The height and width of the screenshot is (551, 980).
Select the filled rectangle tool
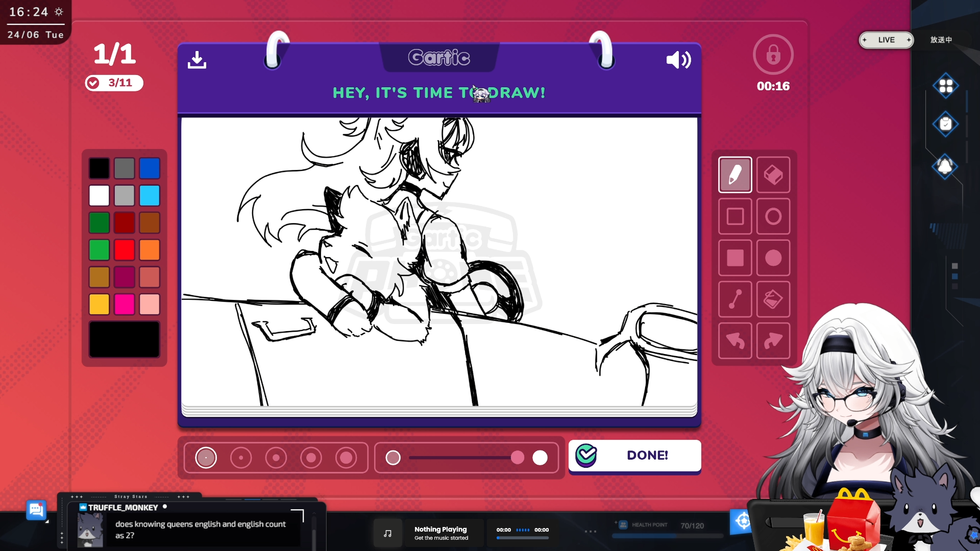[x=735, y=258]
